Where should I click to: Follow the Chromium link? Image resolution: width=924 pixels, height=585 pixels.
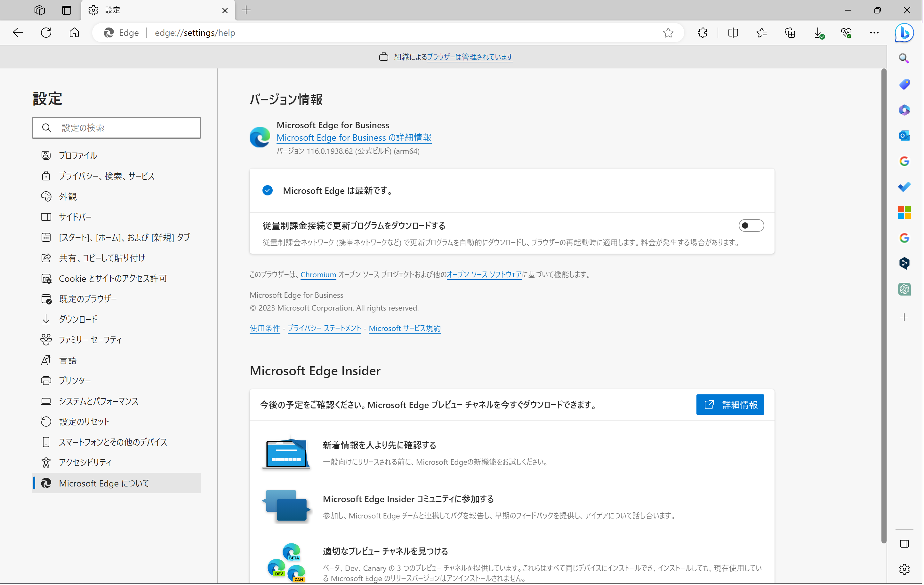[x=318, y=274]
